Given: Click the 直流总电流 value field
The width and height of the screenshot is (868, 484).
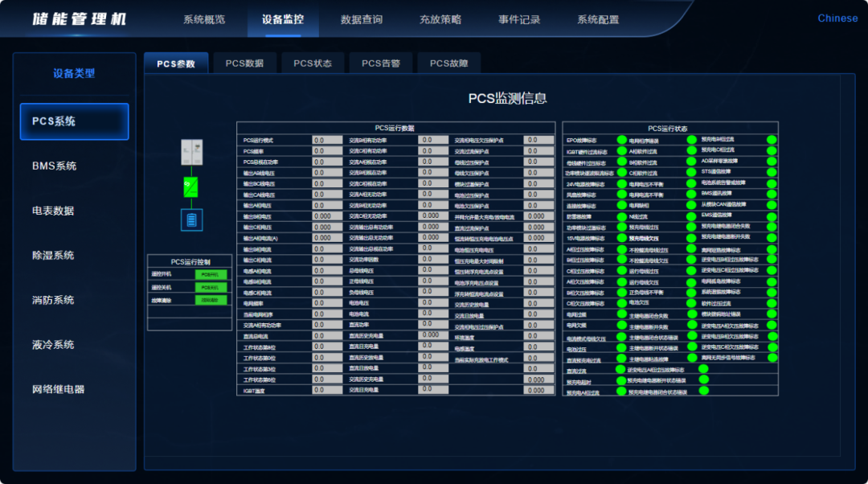Looking at the screenshot, I should [327, 335].
